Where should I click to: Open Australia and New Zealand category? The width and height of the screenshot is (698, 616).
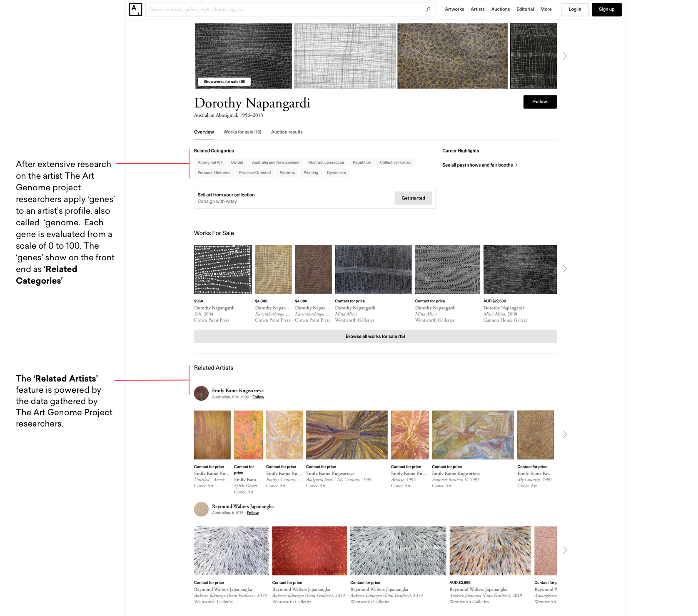[x=276, y=162]
